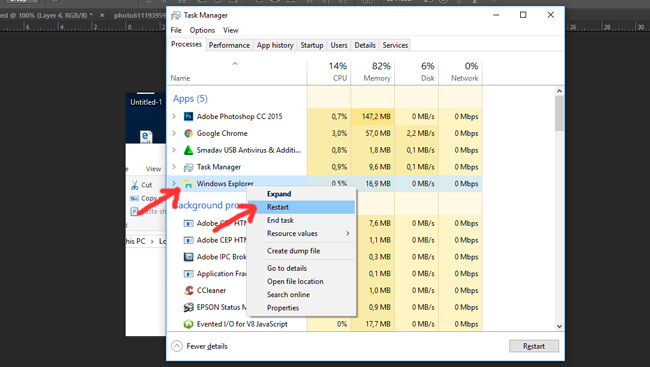Click View in the Explorer window ribbon

(x=153, y=169)
